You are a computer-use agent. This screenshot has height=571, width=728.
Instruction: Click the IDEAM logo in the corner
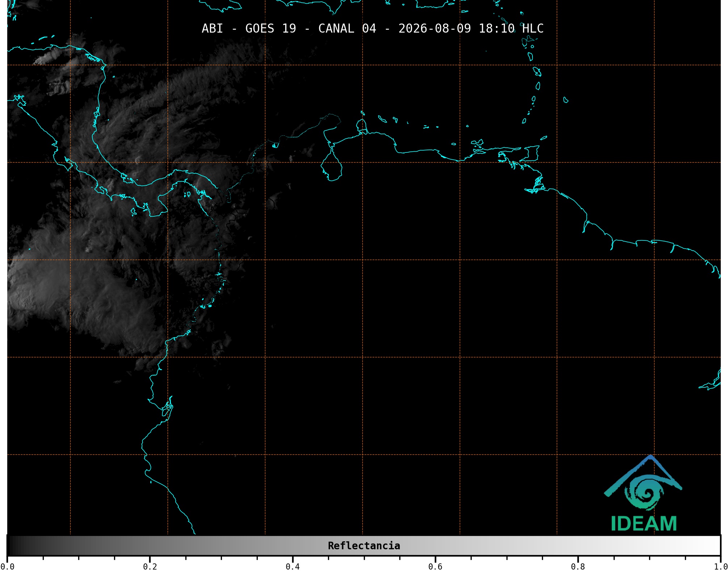click(x=643, y=493)
